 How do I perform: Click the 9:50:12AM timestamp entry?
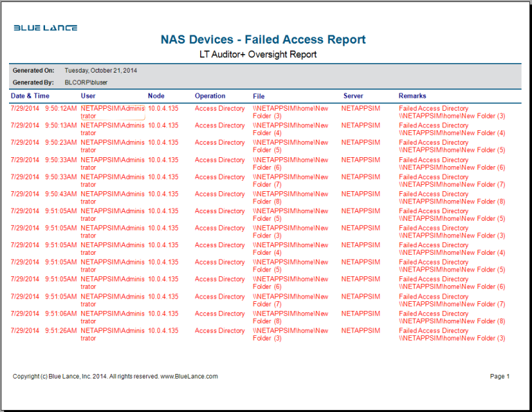pyautogui.click(x=61, y=109)
